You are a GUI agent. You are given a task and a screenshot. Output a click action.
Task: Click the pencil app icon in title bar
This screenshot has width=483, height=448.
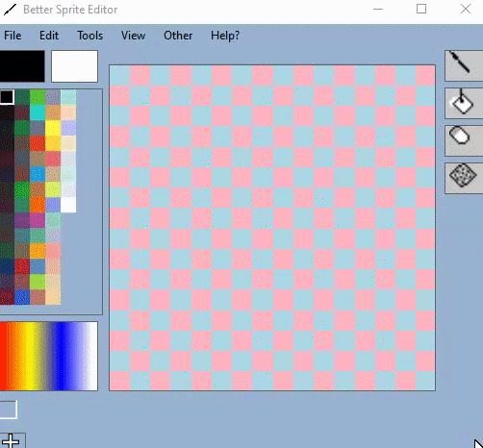pyautogui.click(x=10, y=10)
